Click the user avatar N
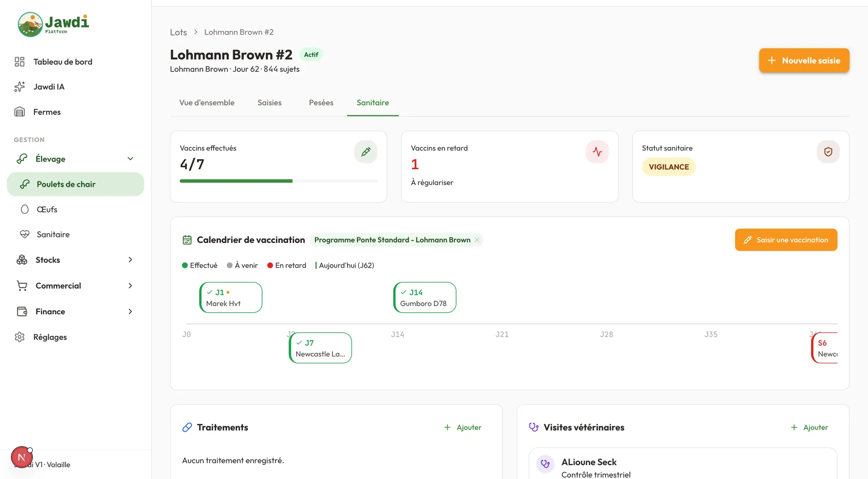The height and width of the screenshot is (479, 868). pos(22,457)
